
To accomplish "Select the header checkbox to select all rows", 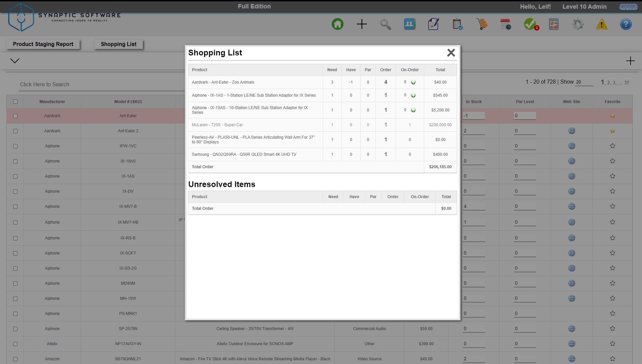I will pyautogui.click(x=15, y=101).
